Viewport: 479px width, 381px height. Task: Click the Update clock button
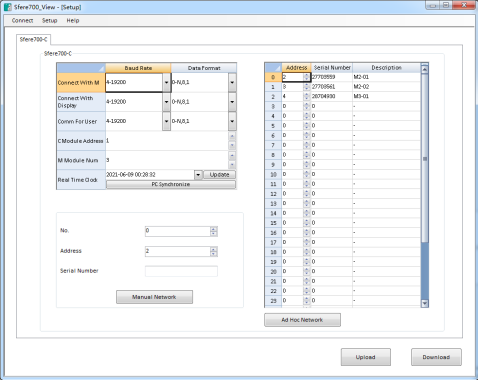click(219, 174)
